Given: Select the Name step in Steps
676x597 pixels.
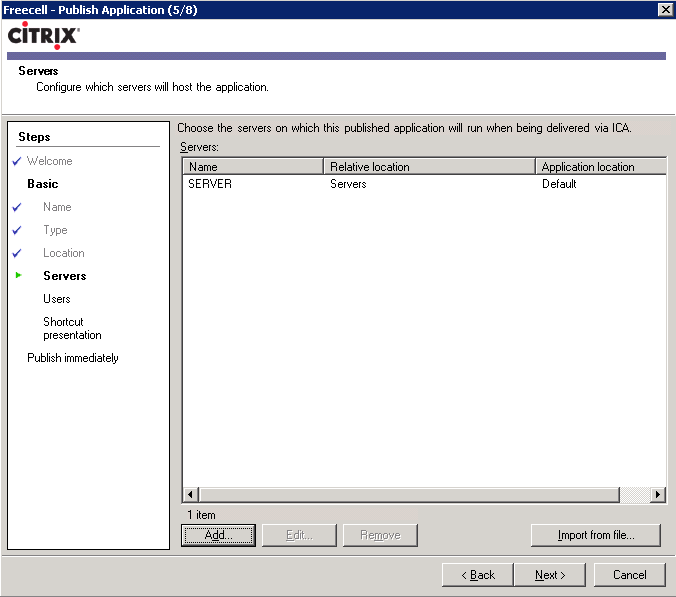Looking at the screenshot, I should pyautogui.click(x=57, y=207).
